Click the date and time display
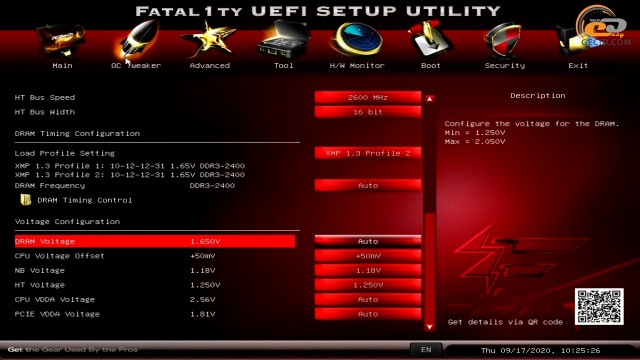 coord(540,350)
